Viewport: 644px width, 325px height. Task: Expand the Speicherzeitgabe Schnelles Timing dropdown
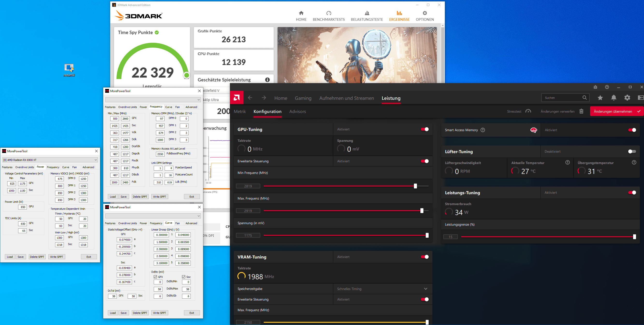click(x=382, y=289)
